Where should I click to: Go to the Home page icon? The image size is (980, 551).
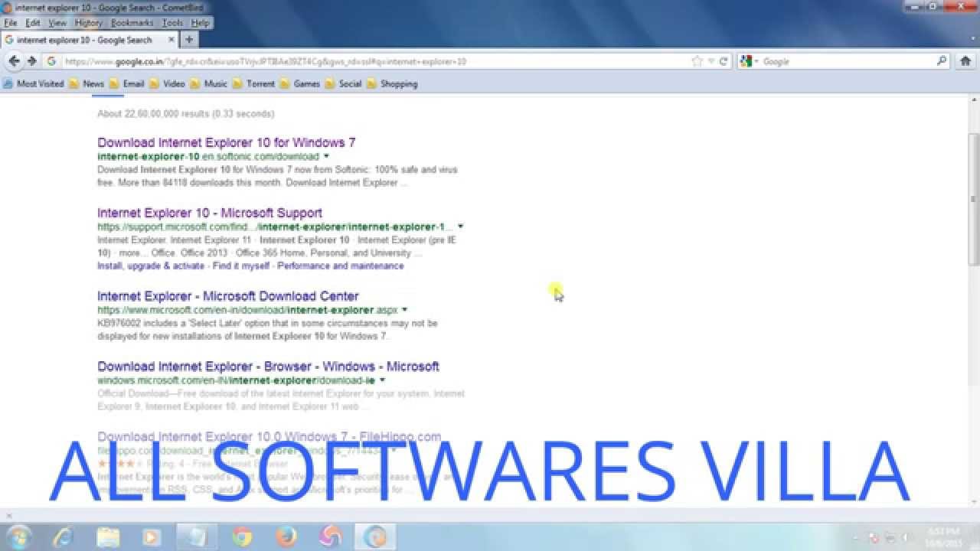pos(965,61)
